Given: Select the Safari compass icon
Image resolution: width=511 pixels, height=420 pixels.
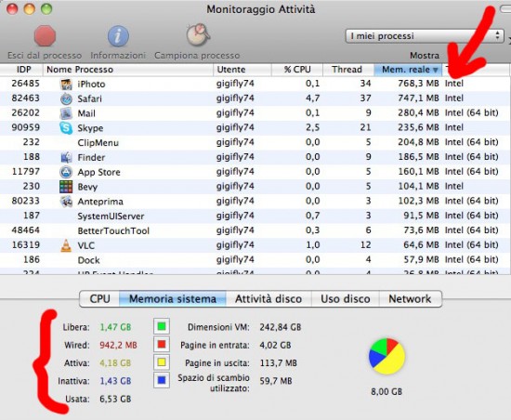Looking at the screenshot, I should (x=66, y=98).
